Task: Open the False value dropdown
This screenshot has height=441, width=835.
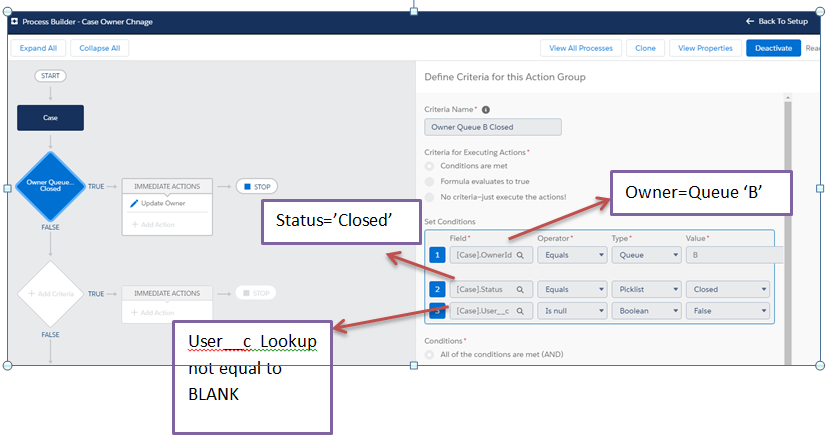Action: coord(727,311)
